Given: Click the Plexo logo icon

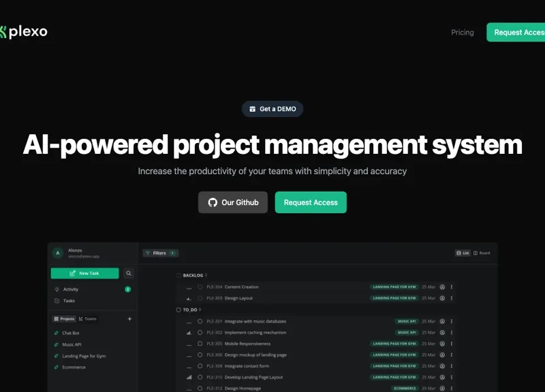Looking at the screenshot, I should (x=3, y=32).
